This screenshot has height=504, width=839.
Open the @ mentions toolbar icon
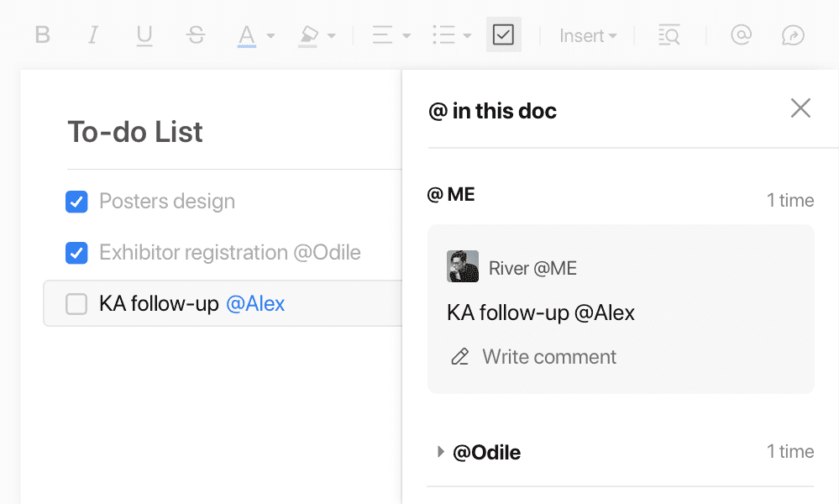tap(741, 34)
